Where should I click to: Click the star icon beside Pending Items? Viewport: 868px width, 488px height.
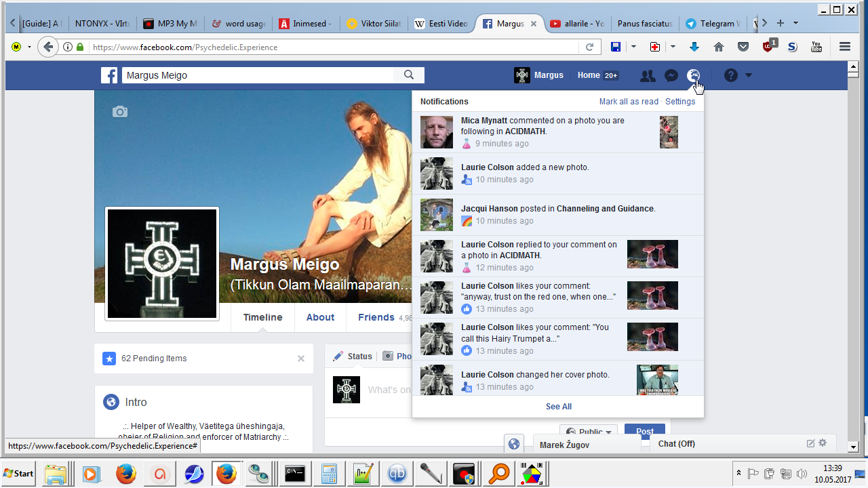[109, 359]
